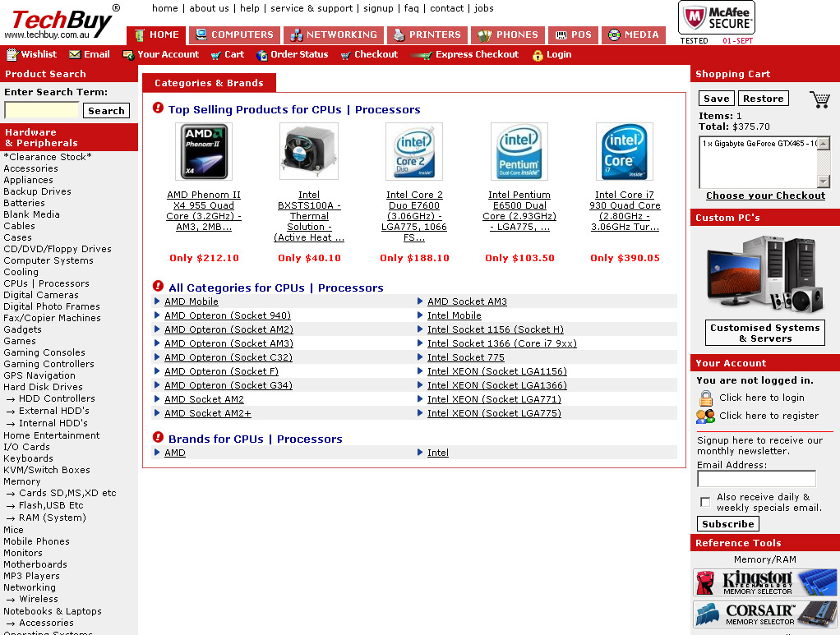Open 'service & support' header link
The image size is (840, 635).
pos(312,8)
